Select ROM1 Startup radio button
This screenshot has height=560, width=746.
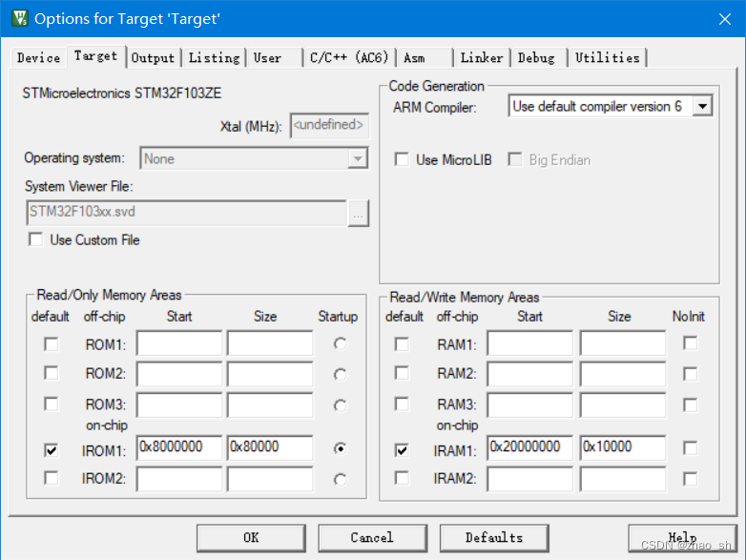pos(341,344)
